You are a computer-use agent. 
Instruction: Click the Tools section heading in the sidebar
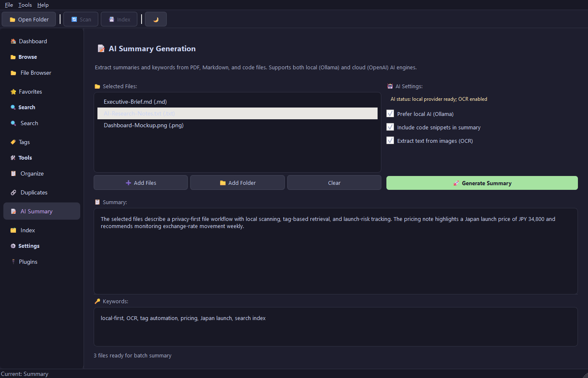[25, 158]
